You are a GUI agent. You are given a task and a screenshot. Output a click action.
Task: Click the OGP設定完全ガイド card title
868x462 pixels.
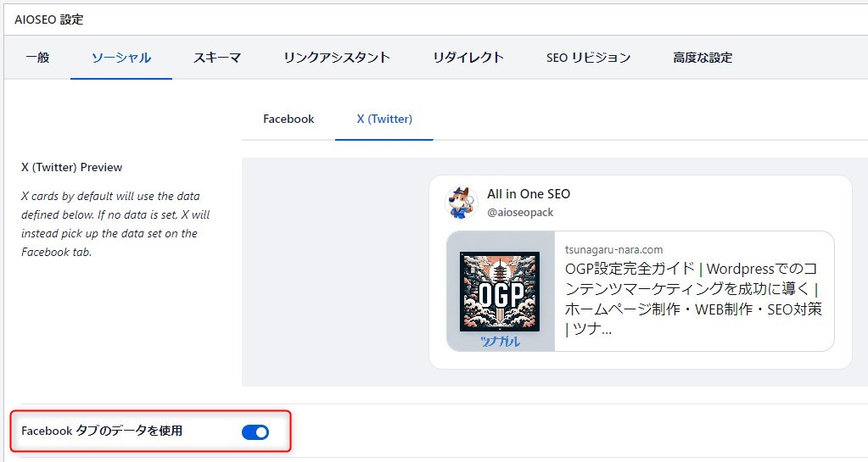pos(692,298)
